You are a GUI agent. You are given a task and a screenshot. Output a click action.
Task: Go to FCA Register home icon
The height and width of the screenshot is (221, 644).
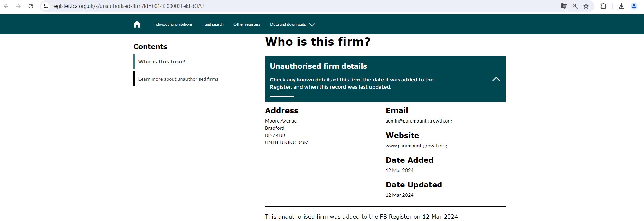click(x=137, y=24)
